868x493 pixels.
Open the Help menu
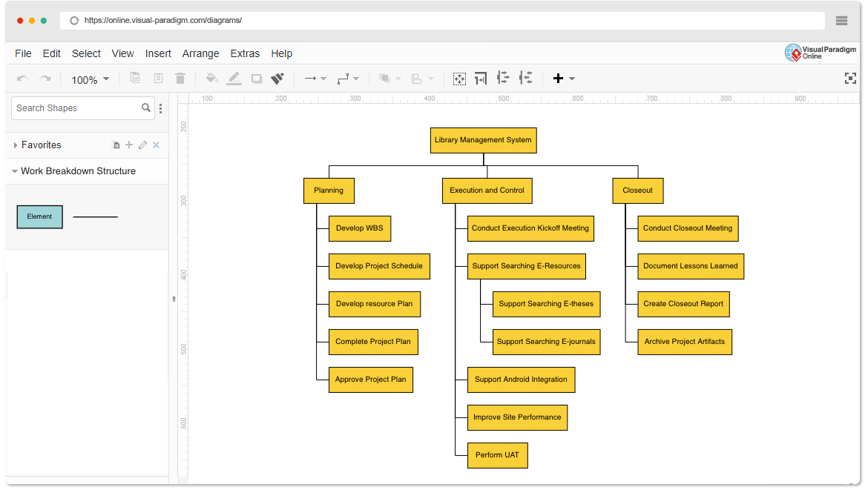pyautogui.click(x=282, y=53)
